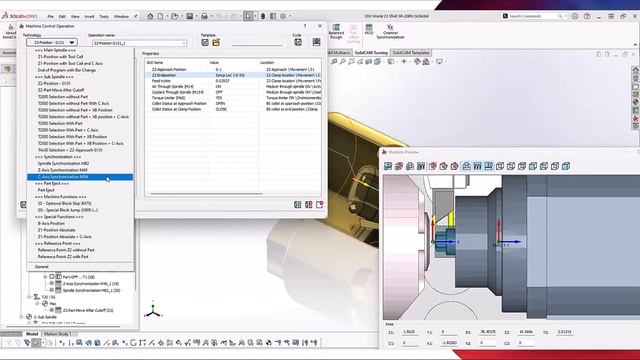Click the Home icon in top toolbar
640x360 pixels.
point(150,16)
